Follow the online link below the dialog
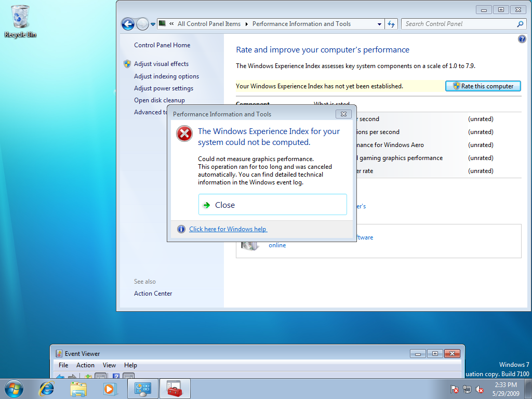This screenshot has height=399, width=532. (x=277, y=245)
